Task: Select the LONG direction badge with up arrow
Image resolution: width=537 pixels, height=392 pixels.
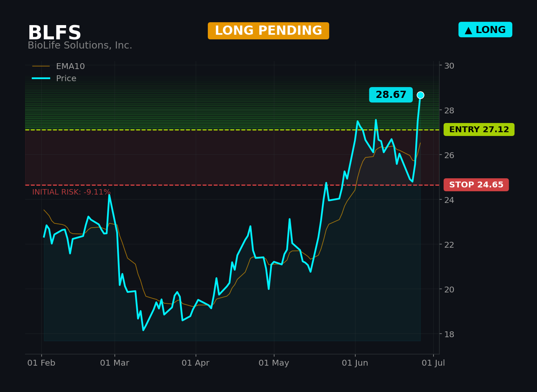Action: point(485,30)
